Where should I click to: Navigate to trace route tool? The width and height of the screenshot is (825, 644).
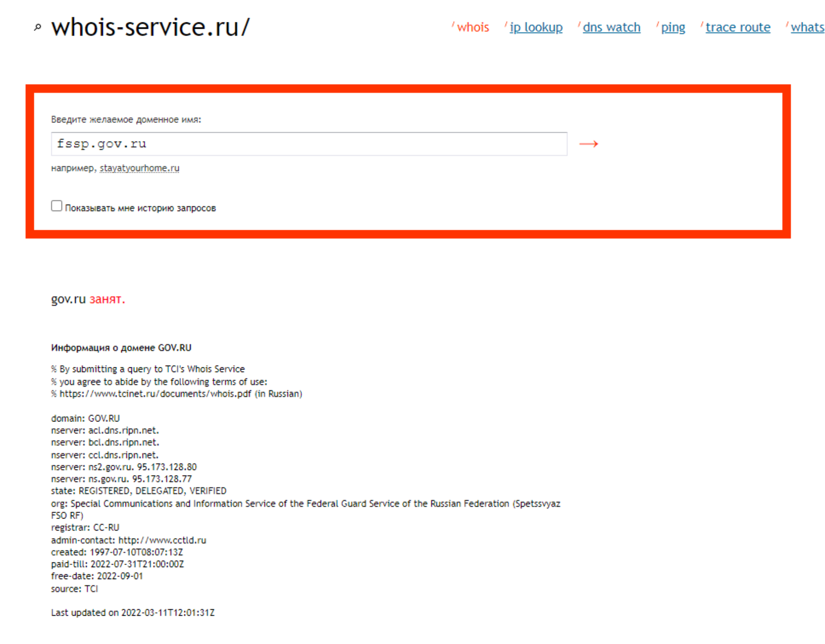(x=737, y=27)
